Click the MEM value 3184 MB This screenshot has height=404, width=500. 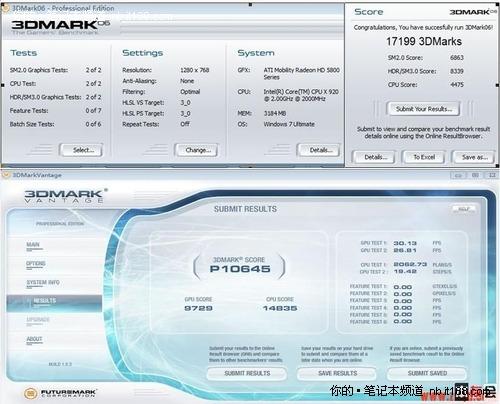pos(275,113)
